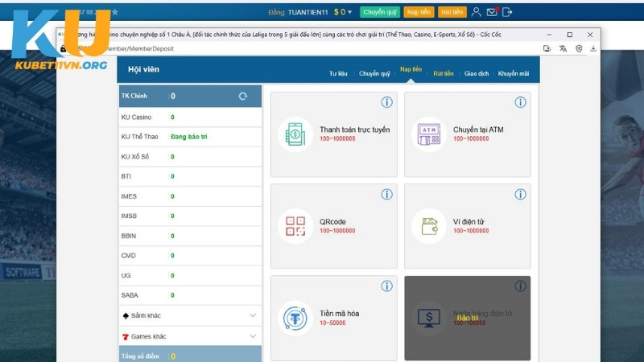Click the green Chuyển quỹ button
The image size is (644, 362).
tap(380, 12)
